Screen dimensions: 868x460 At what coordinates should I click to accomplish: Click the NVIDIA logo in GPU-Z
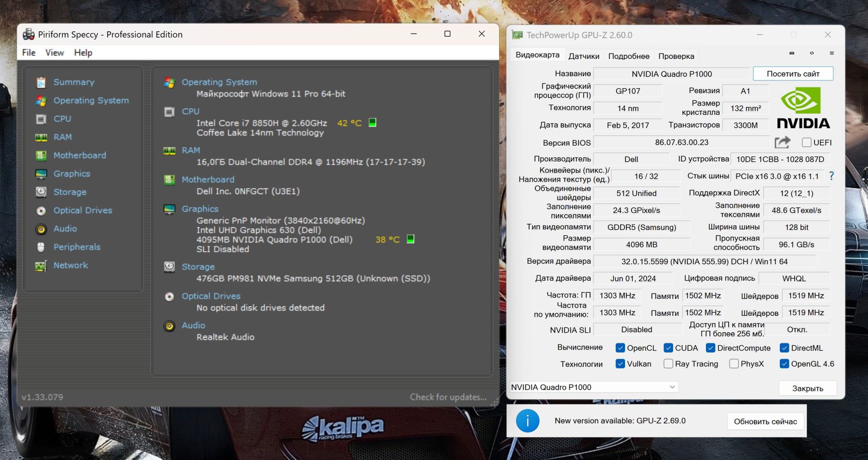coord(803,108)
